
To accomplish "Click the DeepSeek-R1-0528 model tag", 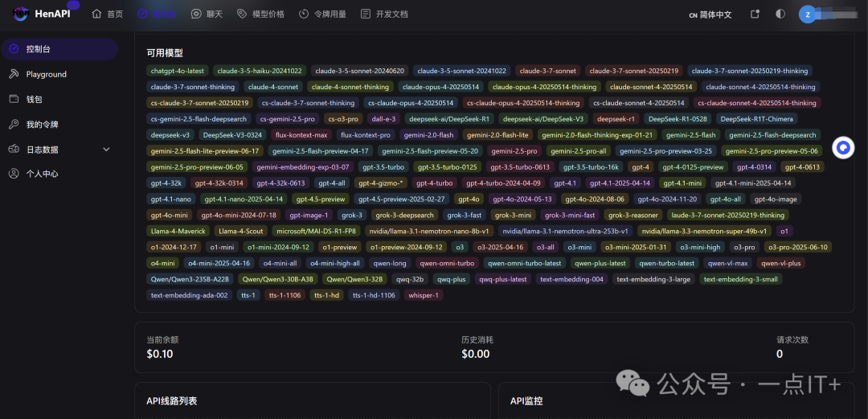I will [678, 119].
